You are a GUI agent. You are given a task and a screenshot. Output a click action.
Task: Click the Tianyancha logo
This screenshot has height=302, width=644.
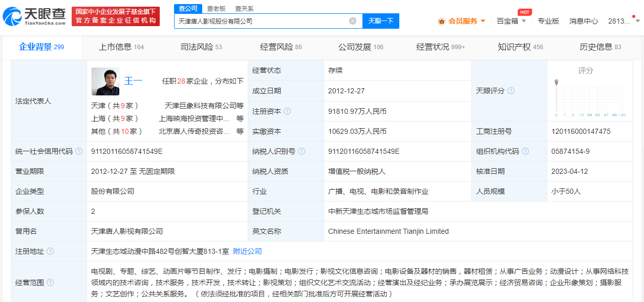[x=34, y=16]
